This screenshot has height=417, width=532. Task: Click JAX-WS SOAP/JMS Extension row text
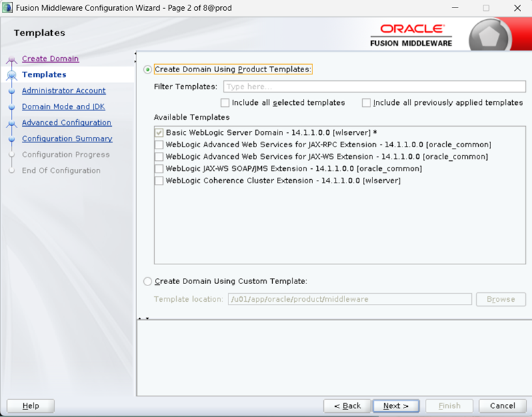tap(294, 168)
